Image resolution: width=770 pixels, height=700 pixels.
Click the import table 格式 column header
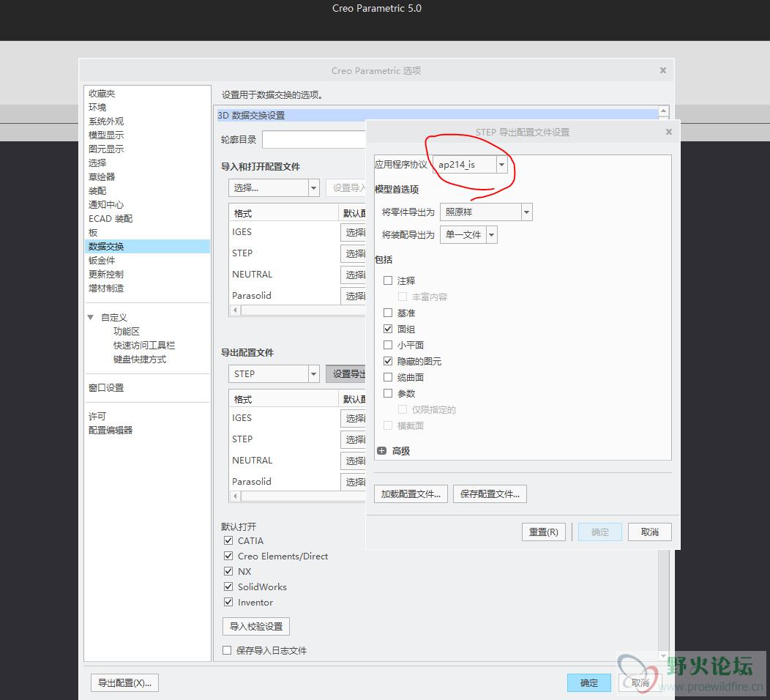(x=284, y=213)
